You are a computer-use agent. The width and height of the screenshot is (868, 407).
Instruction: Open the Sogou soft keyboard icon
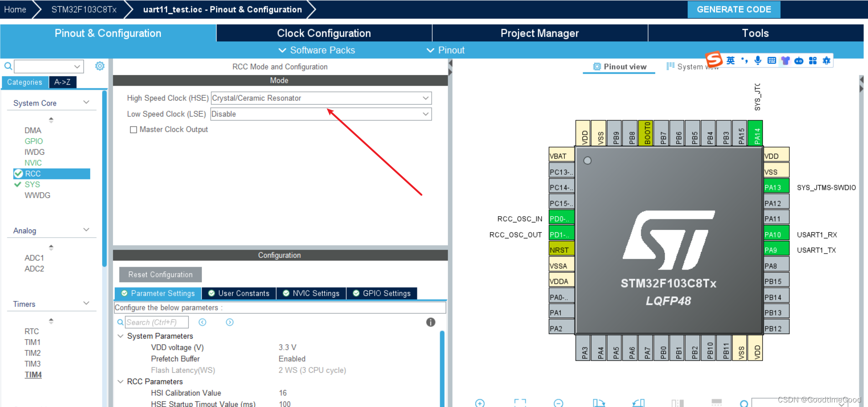[x=771, y=61]
